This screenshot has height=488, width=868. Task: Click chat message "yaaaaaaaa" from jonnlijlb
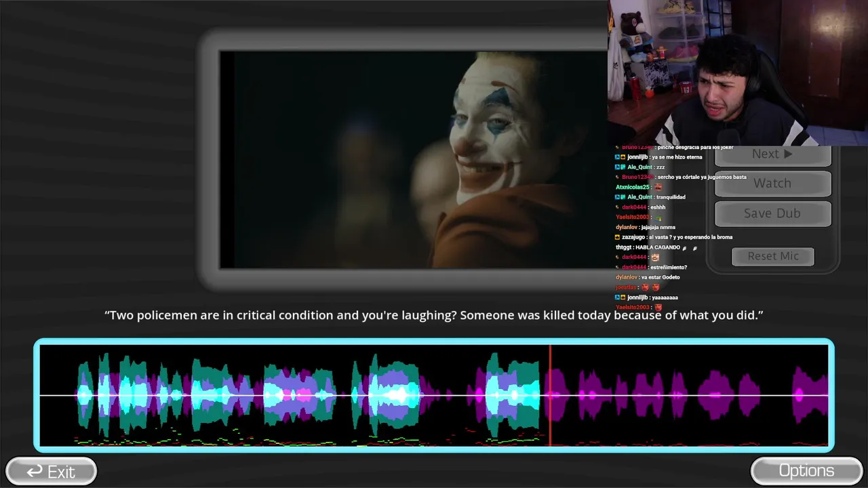(664, 298)
